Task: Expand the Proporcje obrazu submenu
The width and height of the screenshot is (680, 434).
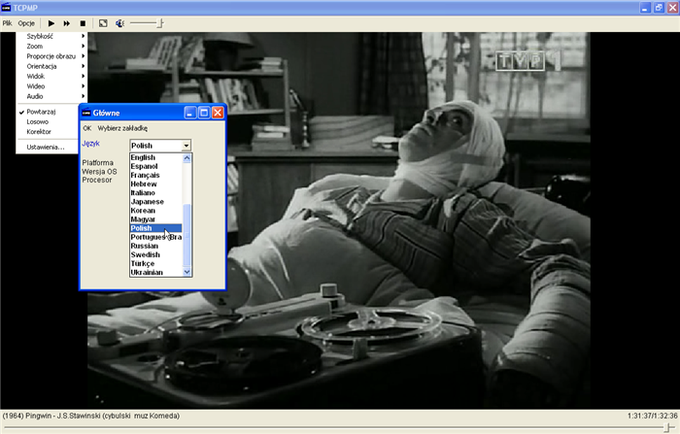Action: point(51,56)
